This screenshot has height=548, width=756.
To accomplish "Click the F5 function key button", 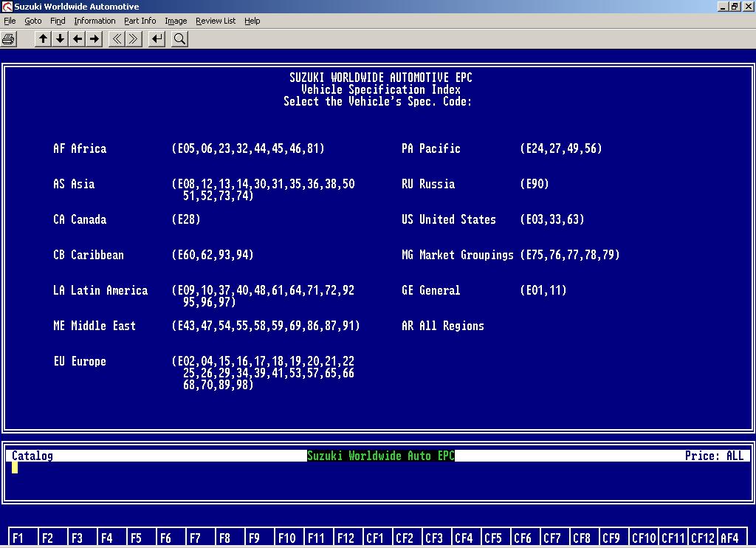I will [140, 538].
